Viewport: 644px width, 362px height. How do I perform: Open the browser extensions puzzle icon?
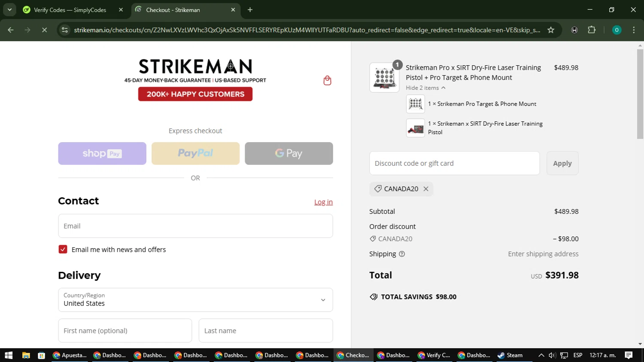pos(592,30)
